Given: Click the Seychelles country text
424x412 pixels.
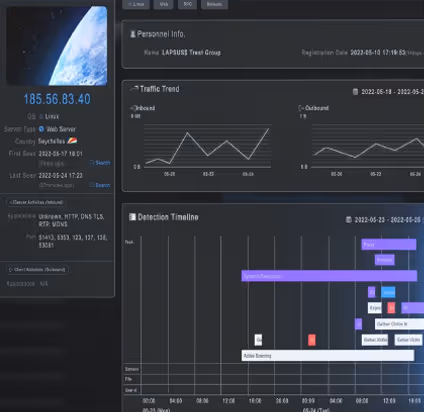Looking at the screenshot, I should click(x=51, y=141).
